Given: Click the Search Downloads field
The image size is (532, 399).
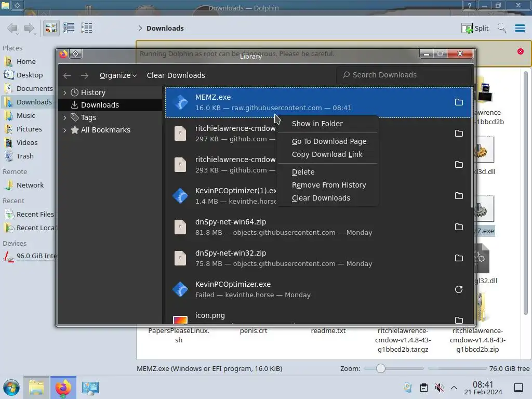Looking at the screenshot, I should [x=404, y=75].
